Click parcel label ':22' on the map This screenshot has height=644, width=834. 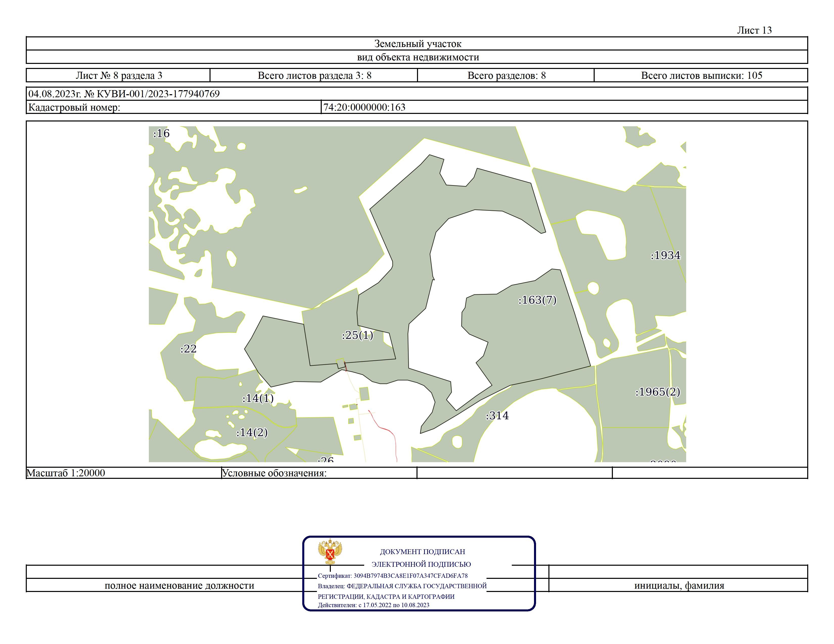point(188,349)
